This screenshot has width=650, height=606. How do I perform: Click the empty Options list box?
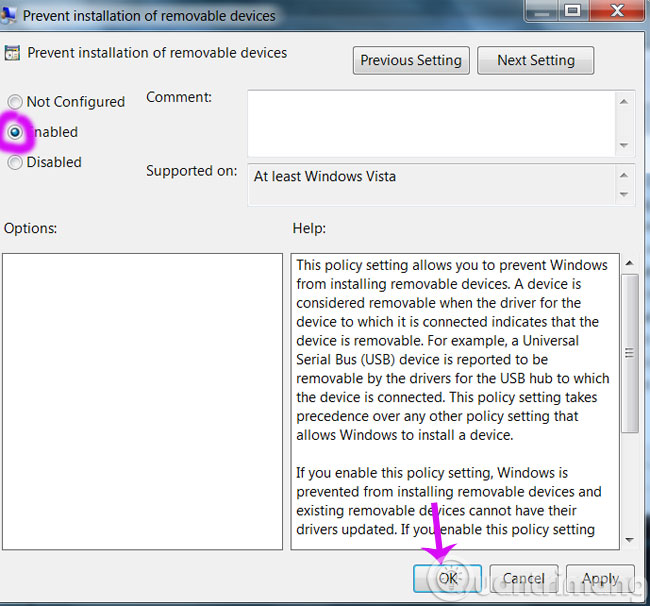(142, 402)
